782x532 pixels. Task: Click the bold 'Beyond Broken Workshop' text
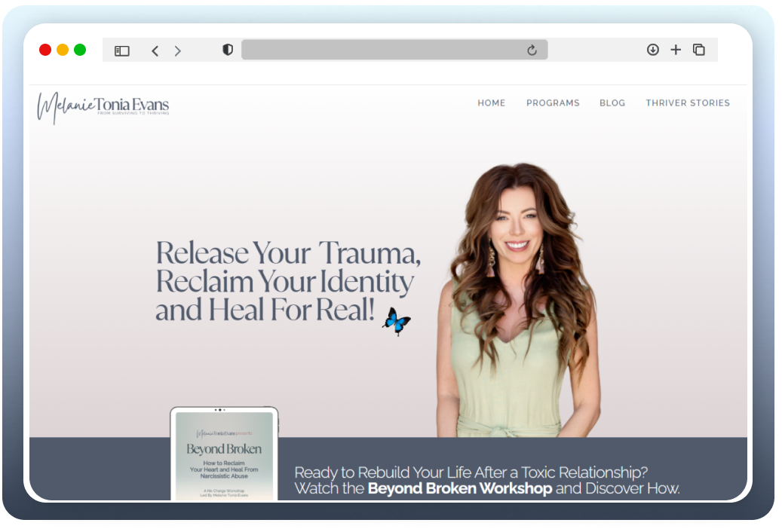[460, 488]
